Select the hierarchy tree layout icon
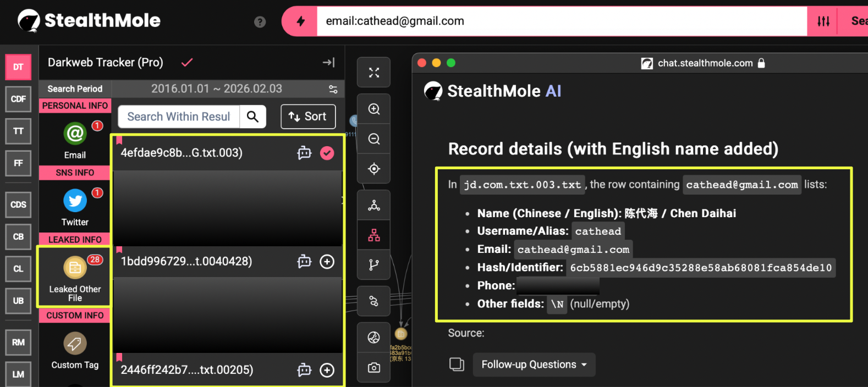This screenshot has height=387, width=868. pos(374,235)
